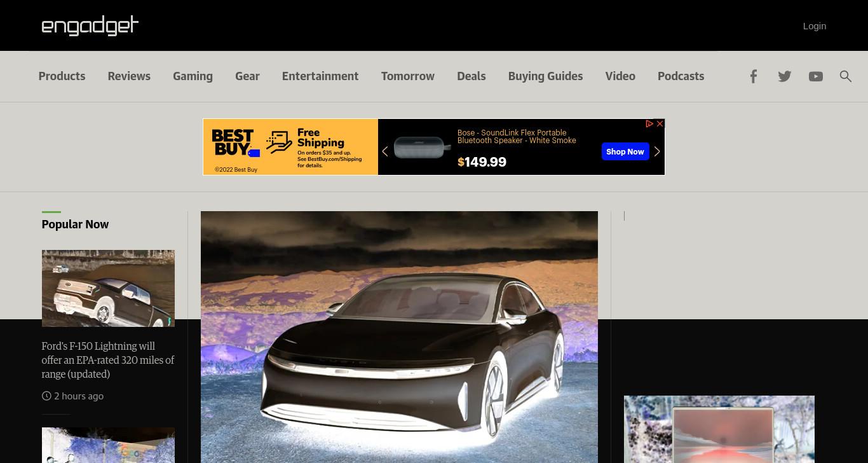Click the AdChoices triangle icon
868x463 pixels.
(x=650, y=123)
